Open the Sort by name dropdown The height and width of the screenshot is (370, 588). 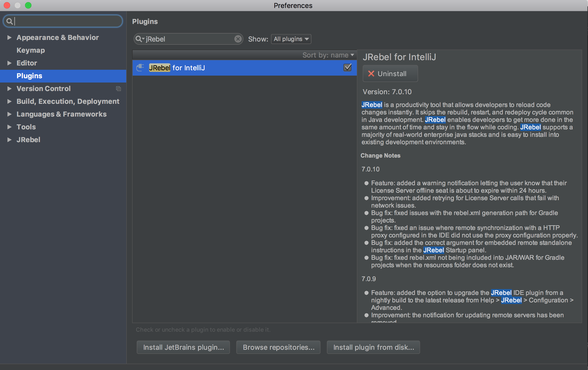tap(328, 55)
